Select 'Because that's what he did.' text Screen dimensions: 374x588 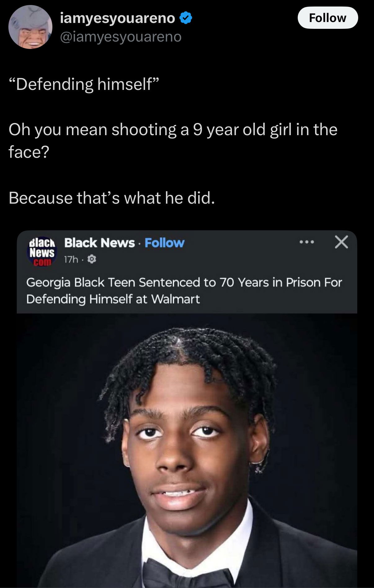point(112,198)
